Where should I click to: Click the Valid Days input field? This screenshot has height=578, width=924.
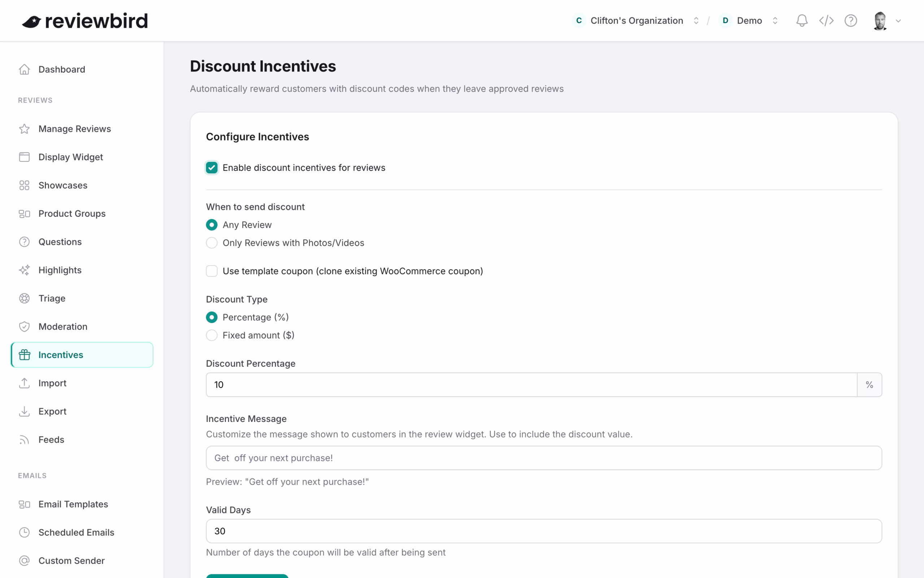click(x=544, y=531)
